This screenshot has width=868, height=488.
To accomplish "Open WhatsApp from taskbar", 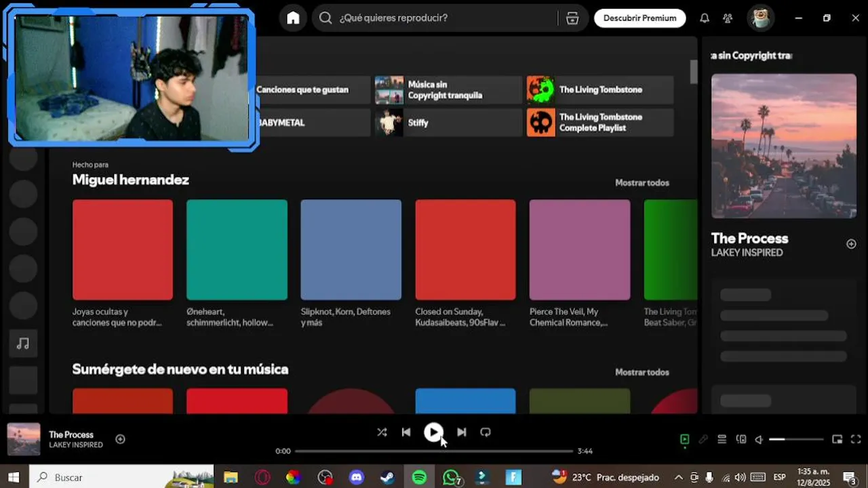I will [x=451, y=477].
